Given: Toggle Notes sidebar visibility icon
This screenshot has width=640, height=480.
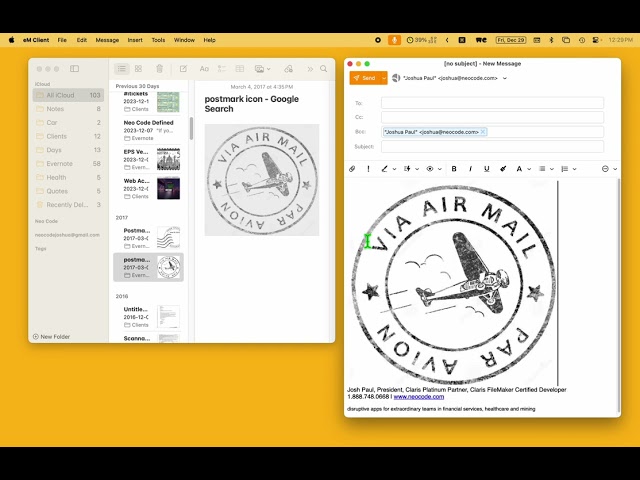Looking at the screenshot, I should [x=74, y=69].
